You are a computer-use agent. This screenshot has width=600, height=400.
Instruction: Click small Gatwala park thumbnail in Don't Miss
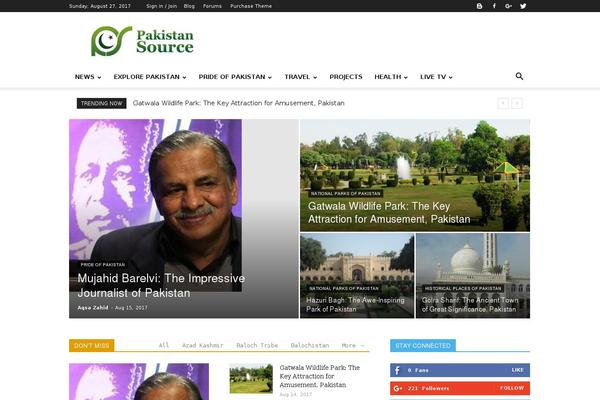pos(251,379)
